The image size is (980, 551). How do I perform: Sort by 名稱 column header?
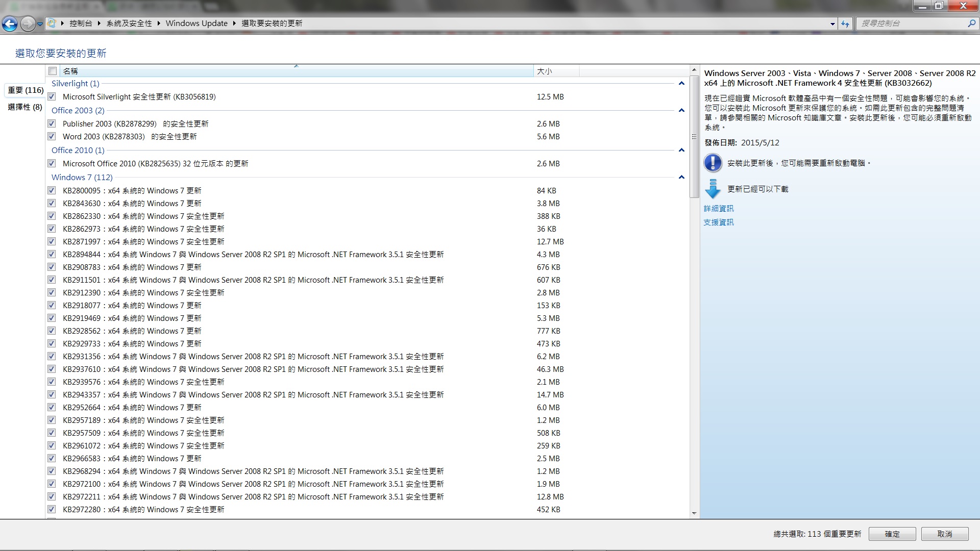tap(297, 71)
